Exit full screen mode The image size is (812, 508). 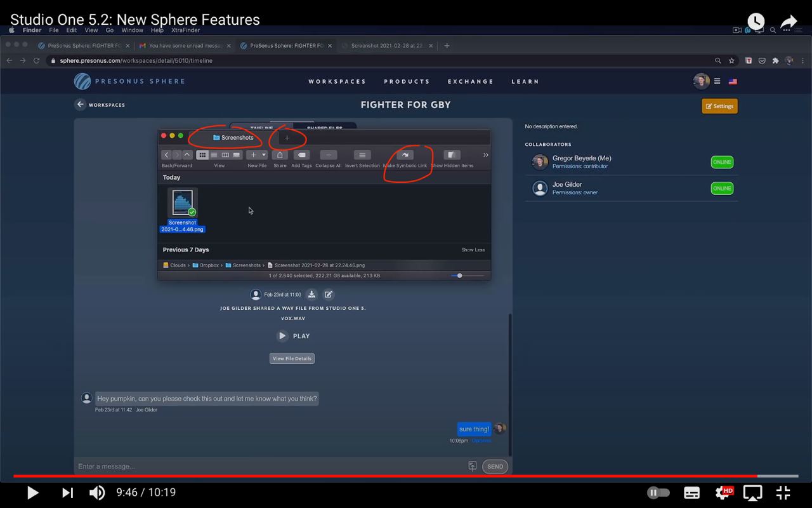783,492
